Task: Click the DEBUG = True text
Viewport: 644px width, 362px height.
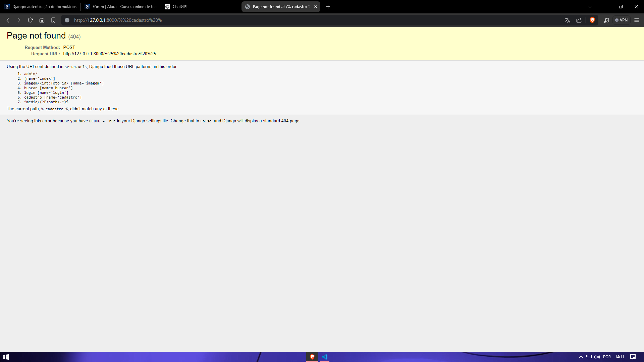Action: coord(102,121)
